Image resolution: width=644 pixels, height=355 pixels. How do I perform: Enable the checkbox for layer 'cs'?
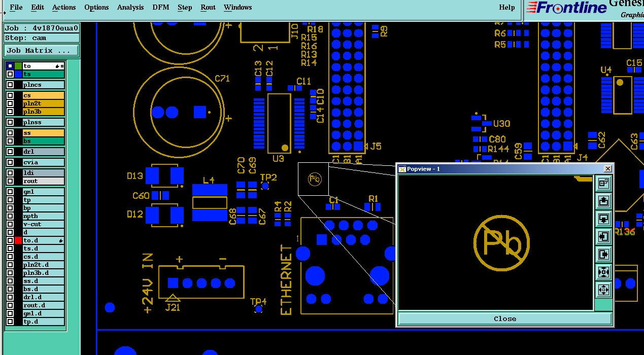pyautogui.click(x=10, y=95)
